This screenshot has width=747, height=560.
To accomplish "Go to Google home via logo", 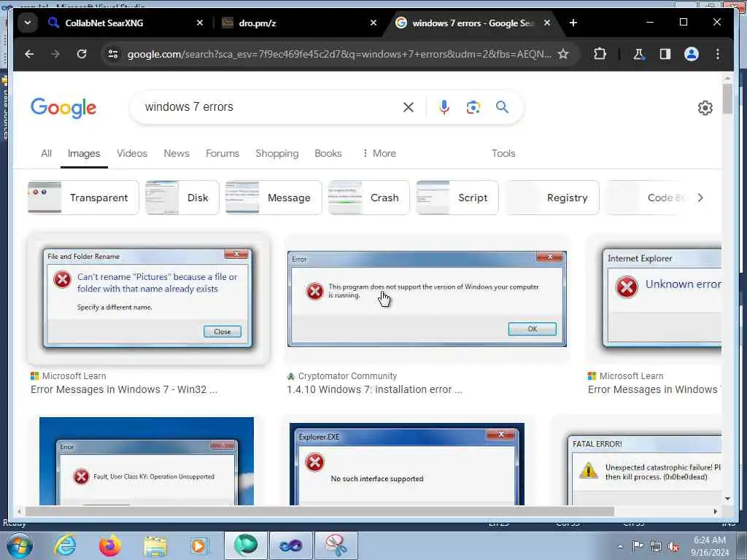I will tap(63, 108).
